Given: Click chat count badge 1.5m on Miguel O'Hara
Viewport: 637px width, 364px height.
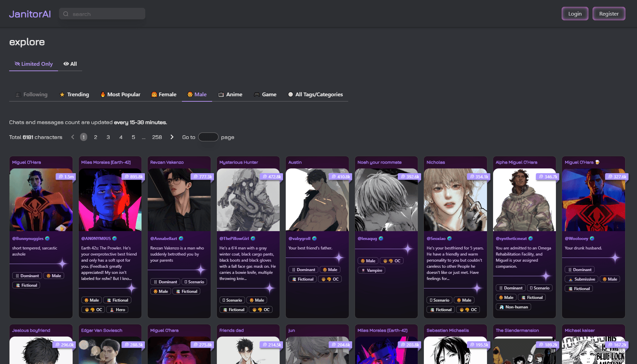Looking at the screenshot, I should (66, 177).
